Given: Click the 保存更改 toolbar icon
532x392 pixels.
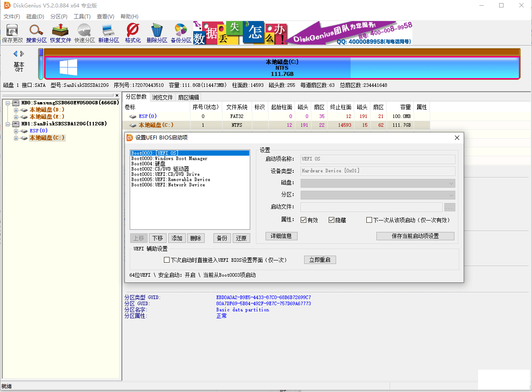Looking at the screenshot, I should tap(12, 33).
